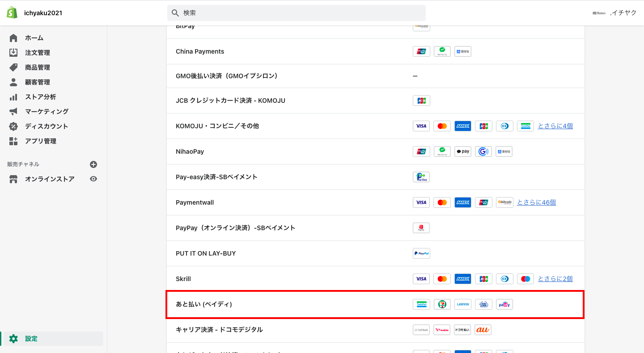Select PUT IT ON LAY-BUY provider
Screen dimensions: 644x353
375,253
